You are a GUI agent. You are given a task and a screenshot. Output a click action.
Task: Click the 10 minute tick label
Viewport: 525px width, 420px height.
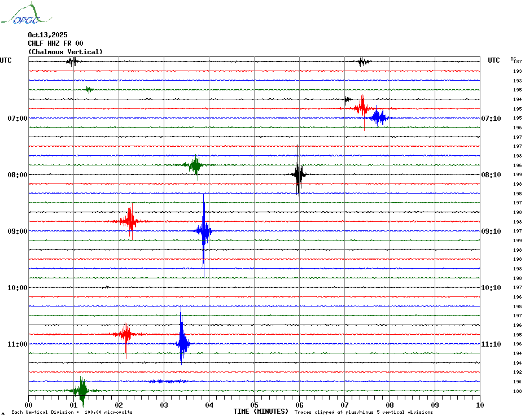[x=479, y=405]
